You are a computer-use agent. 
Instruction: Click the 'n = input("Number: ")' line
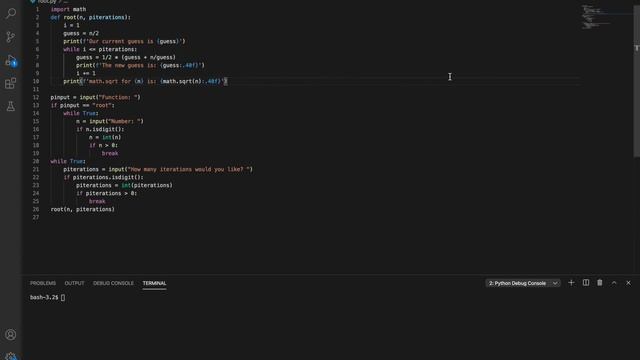(x=110, y=121)
